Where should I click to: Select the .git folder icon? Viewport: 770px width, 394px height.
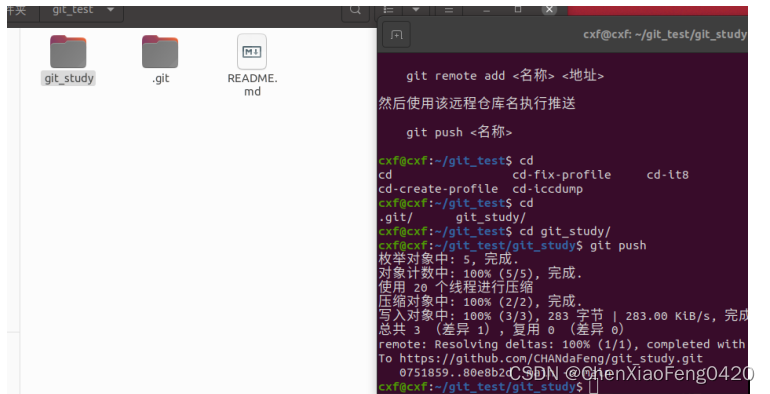pos(160,52)
